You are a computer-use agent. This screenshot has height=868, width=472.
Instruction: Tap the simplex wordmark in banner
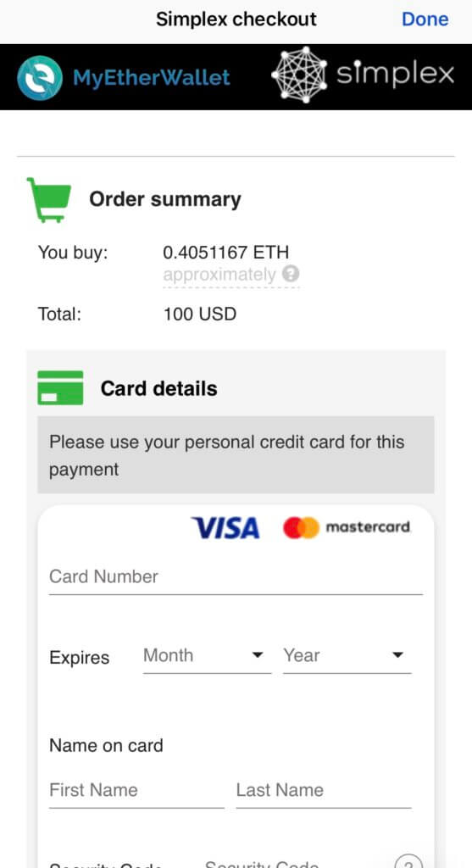pos(395,75)
